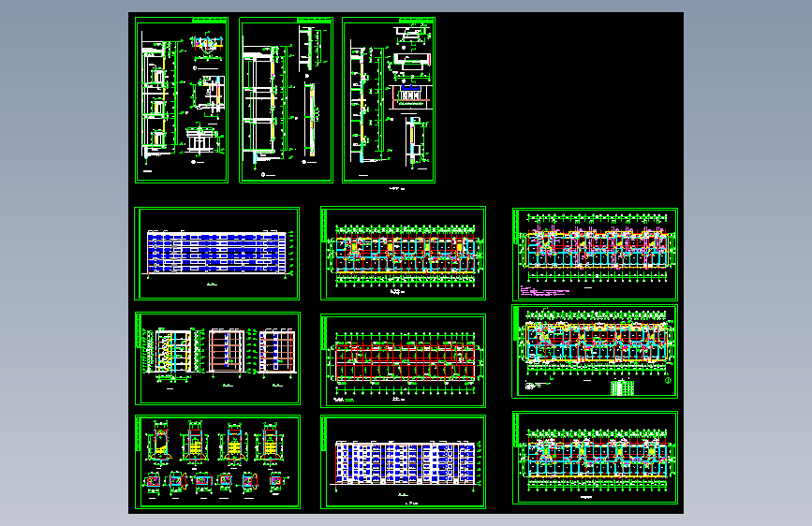Open the sheet with three building section drawings
812x526 pixels.
tap(217, 358)
